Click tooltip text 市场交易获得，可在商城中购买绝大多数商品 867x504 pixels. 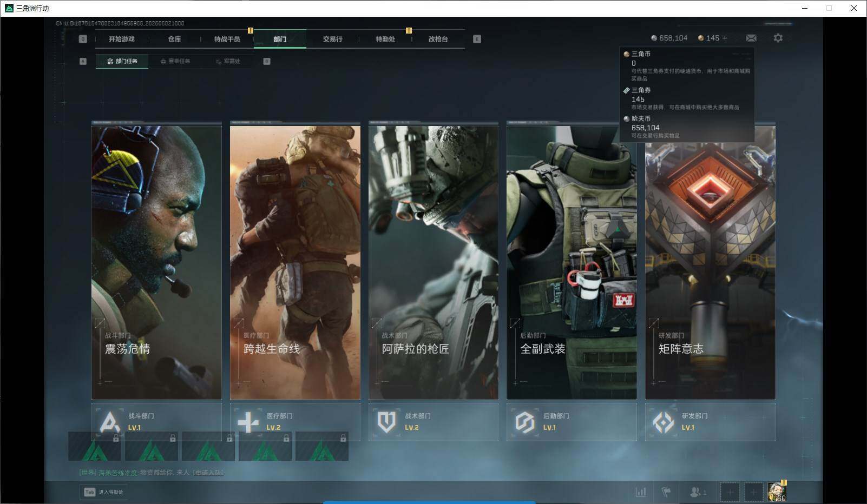[x=685, y=107]
